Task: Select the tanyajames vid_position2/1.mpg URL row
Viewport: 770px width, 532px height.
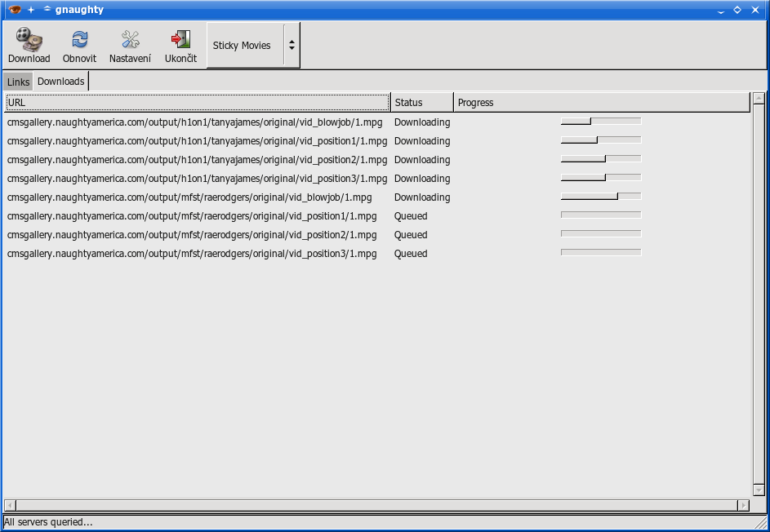Action: [x=197, y=159]
